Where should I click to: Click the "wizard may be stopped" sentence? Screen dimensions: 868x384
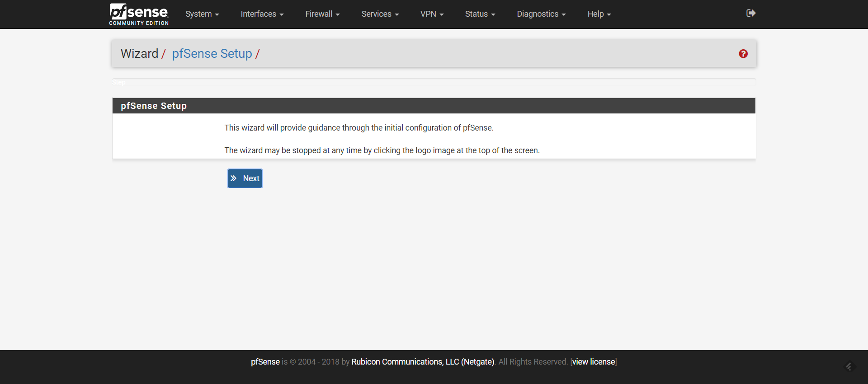click(x=382, y=150)
